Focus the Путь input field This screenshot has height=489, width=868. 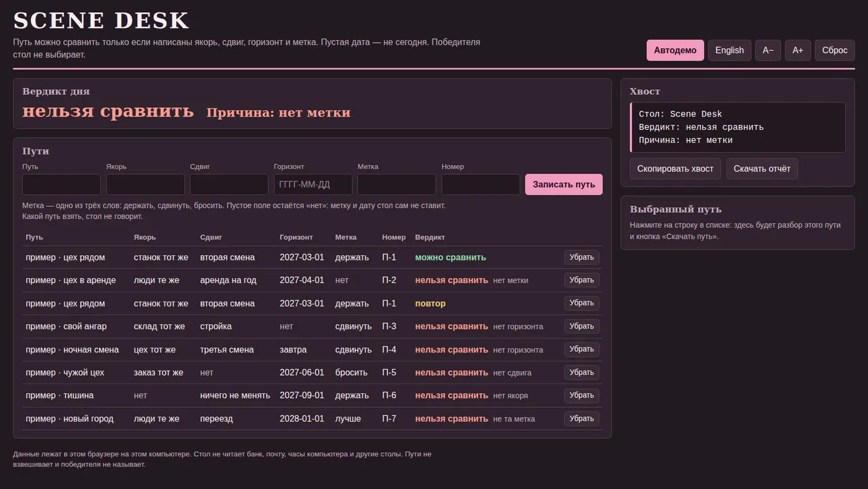(61, 184)
